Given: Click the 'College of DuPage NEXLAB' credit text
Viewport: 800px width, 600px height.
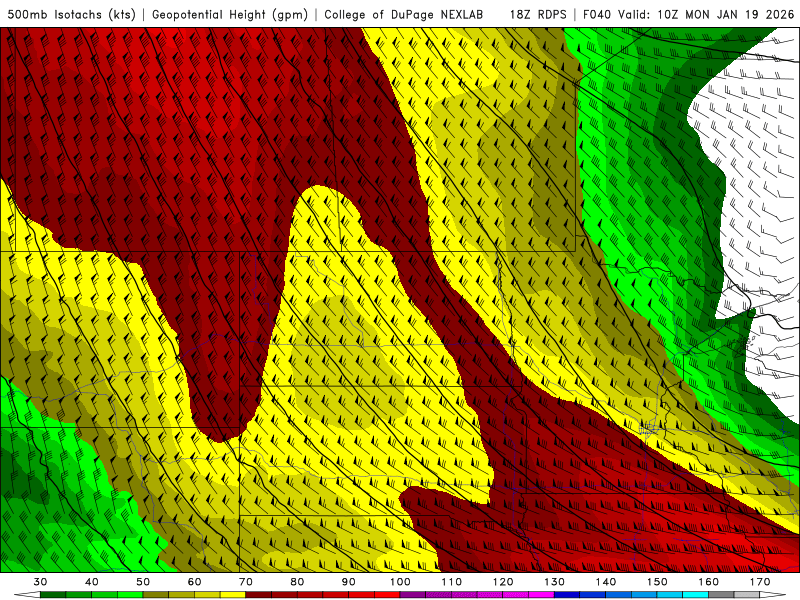Looking at the screenshot, I should [x=404, y=14].
